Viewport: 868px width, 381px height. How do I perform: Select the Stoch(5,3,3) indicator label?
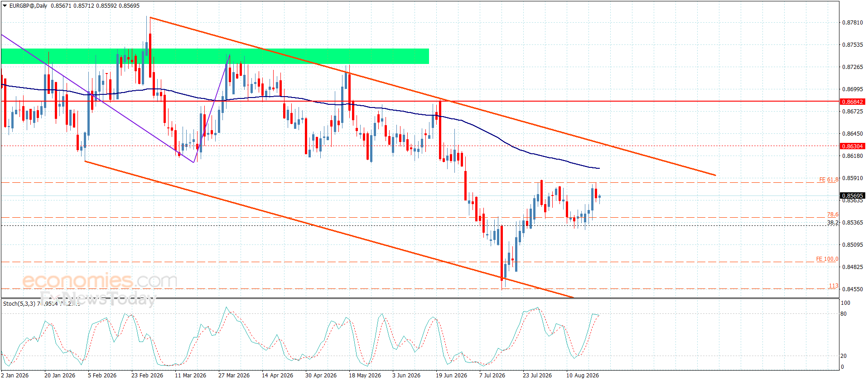(19, 303)
